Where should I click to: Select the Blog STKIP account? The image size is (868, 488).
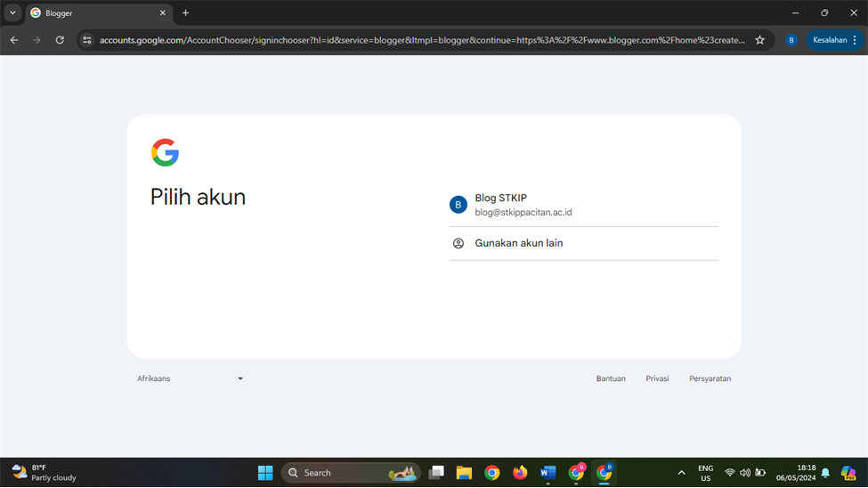583,205
